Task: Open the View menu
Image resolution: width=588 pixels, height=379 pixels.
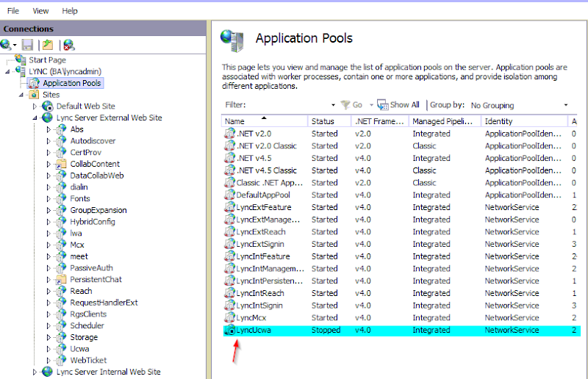Action: [x=40, y=11]
